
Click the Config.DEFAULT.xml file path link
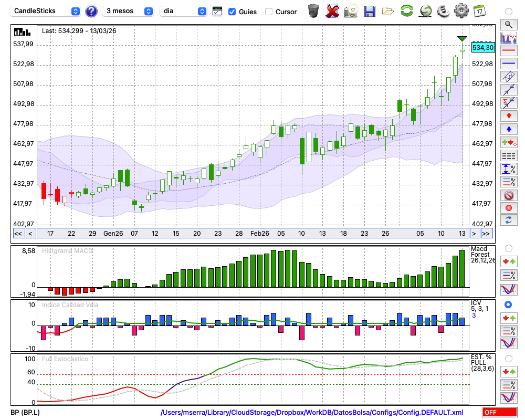[x=312, y=413]
